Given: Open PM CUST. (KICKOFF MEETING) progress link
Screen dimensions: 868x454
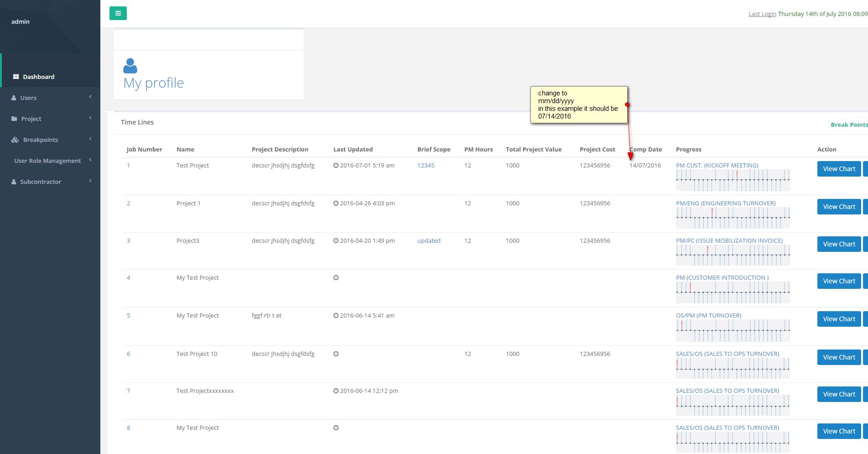Looking at the screenshot, I should (717, 165).
